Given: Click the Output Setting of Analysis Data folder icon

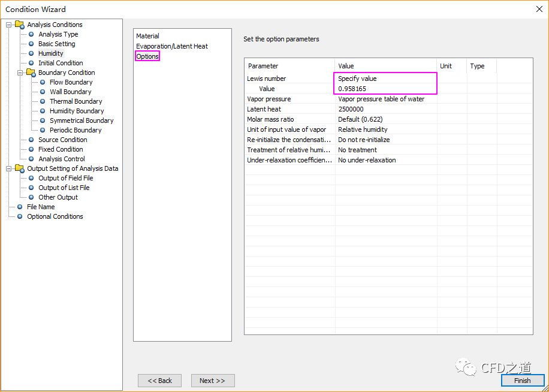Looking at the screenshot, I should click(20, 168).
